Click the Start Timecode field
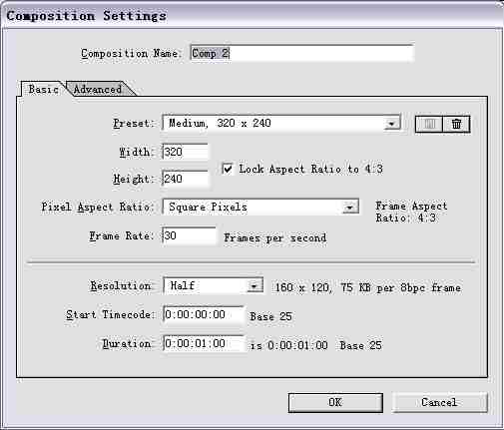Screen dimensions: 504x430 coord(204,314)
